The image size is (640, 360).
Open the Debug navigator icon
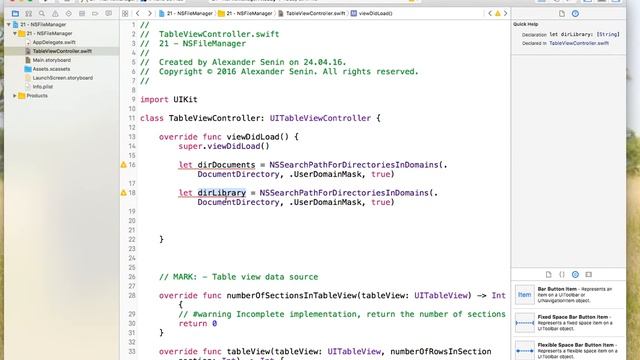(82, 13)
